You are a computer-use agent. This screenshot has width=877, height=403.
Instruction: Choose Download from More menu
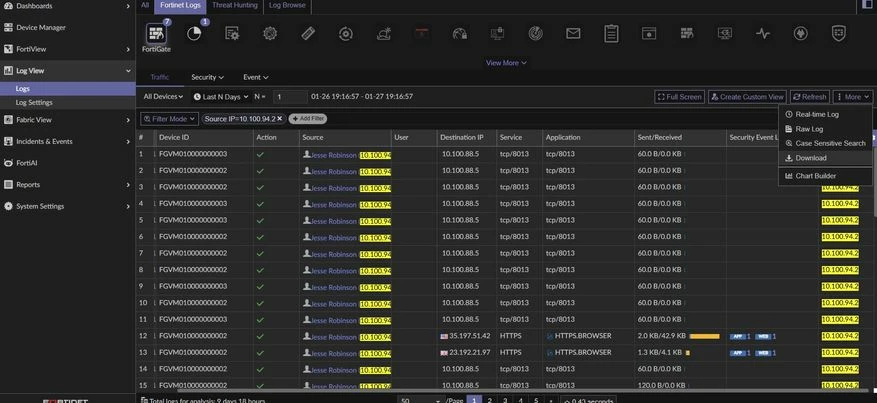(825, 158)
